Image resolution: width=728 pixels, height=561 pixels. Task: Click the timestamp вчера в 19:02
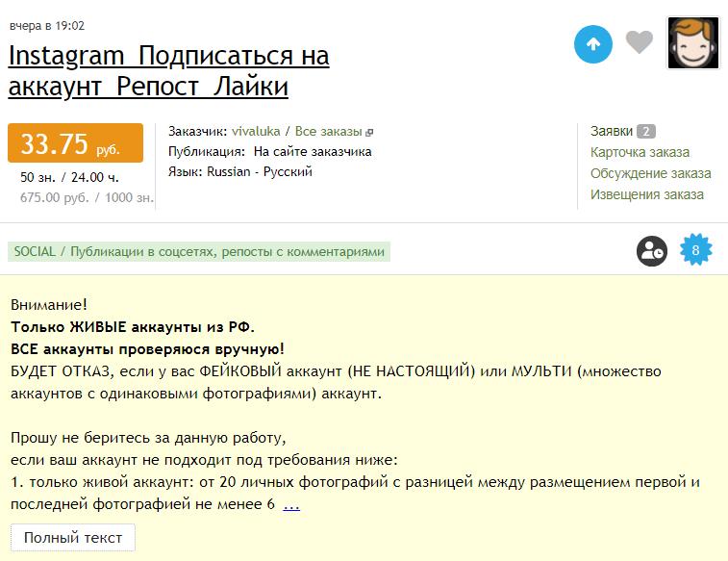[x=47, y=26]
